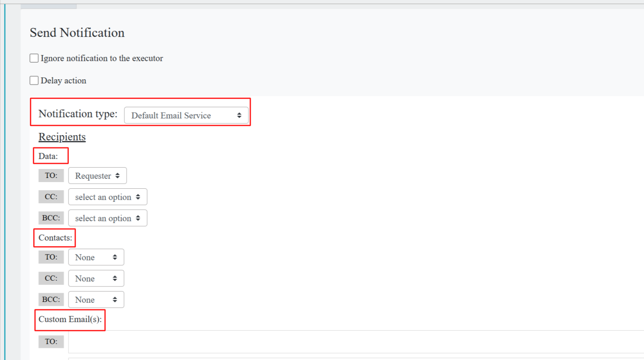The width and height of the screenshot is (644, 360).
Task: Tick the Delay action checkbox
Action: click(x=34, y=81)
